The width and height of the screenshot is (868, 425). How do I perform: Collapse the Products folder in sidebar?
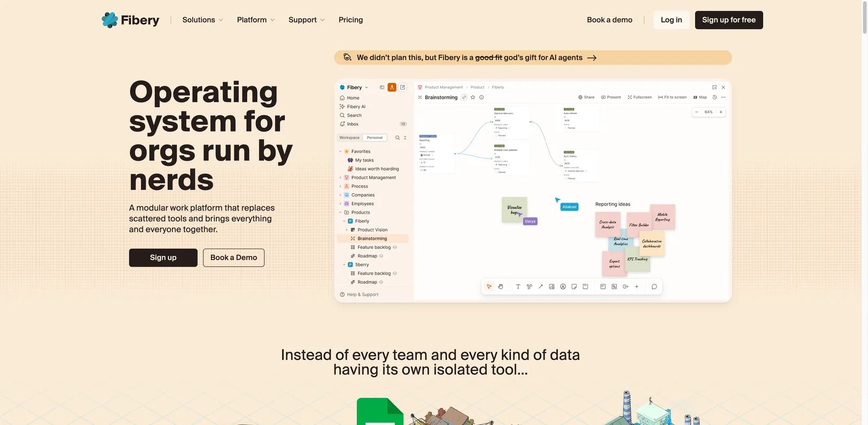pyautogui.click(x=341, y=213)
